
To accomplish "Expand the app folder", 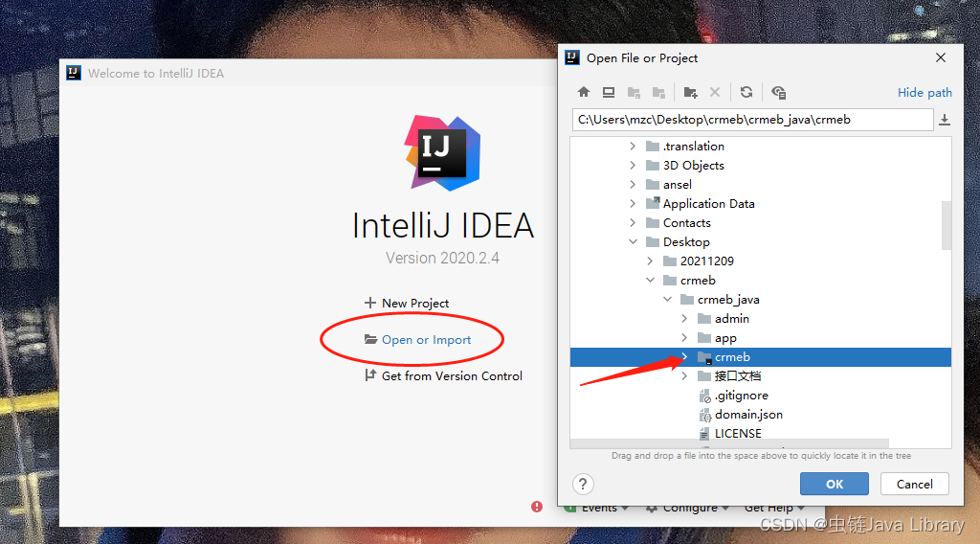I will 684,338.
